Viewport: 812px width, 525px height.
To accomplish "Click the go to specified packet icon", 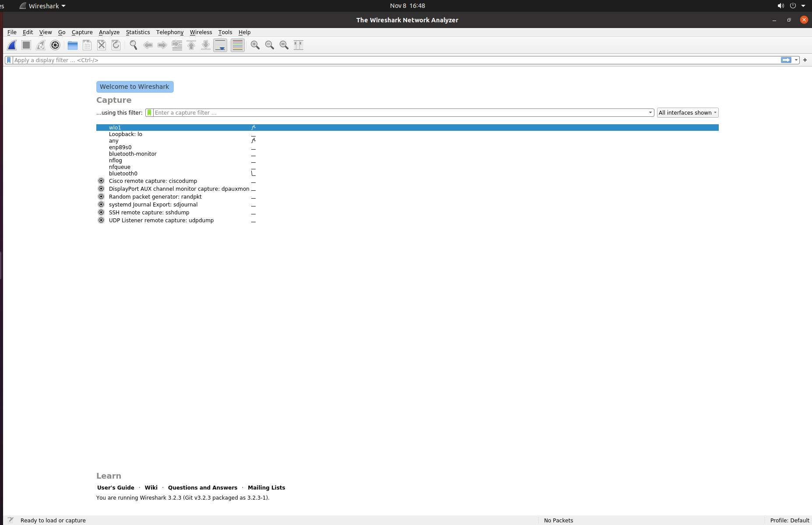I will click(177, 45).
